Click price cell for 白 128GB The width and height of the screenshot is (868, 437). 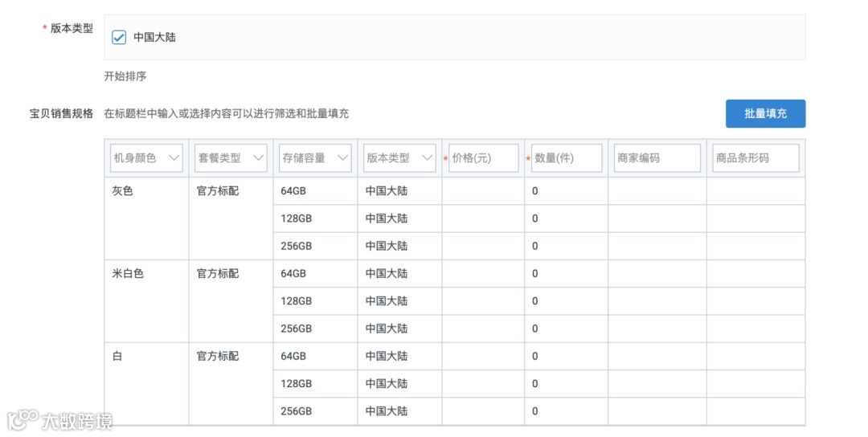point(483,384)
